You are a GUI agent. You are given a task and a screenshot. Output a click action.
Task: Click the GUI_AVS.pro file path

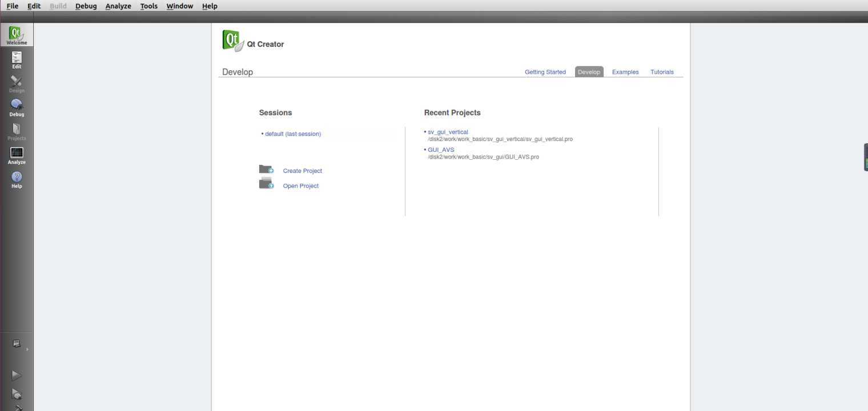click(x=483, y=157)
